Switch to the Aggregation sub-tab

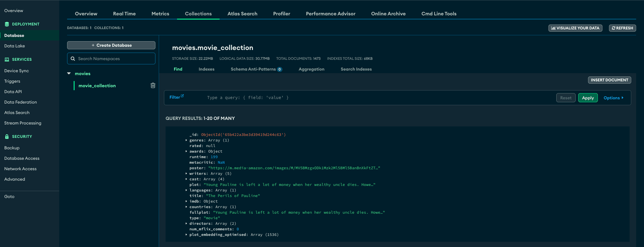[x=312, y=69]
